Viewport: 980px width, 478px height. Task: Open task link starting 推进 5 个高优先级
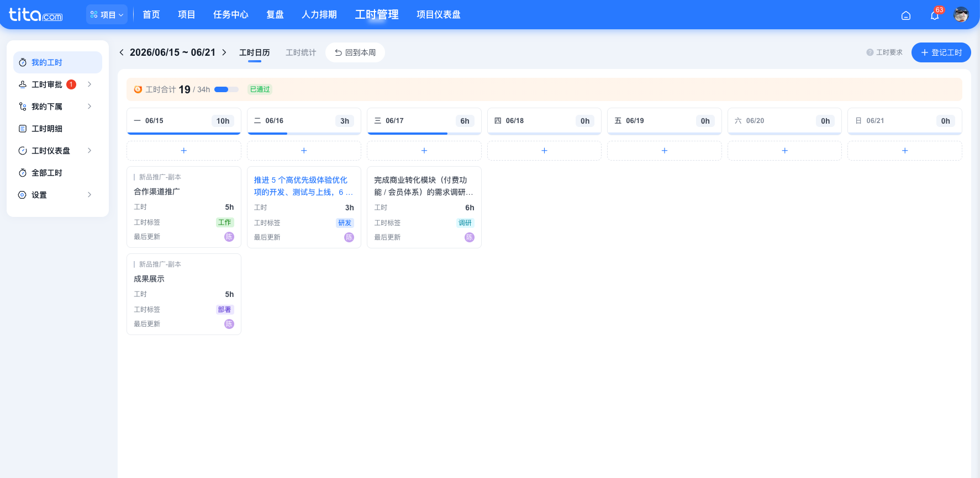tap(303, 186)
